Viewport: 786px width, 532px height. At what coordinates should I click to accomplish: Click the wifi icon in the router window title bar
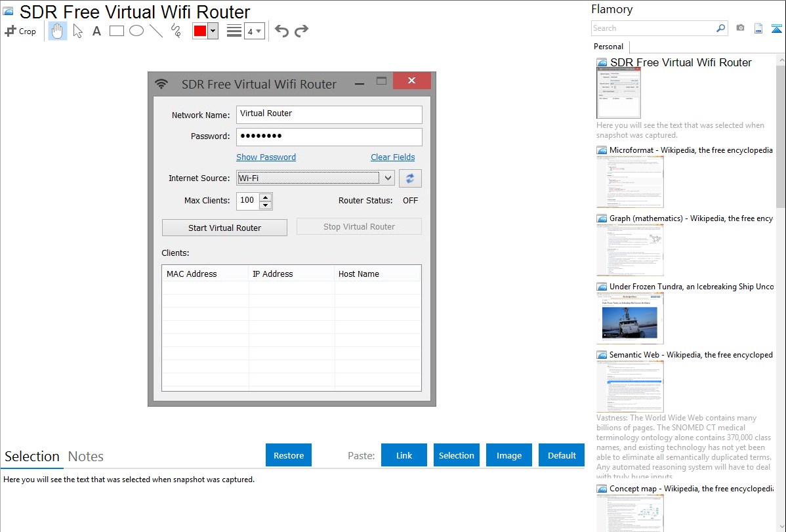click(161, 84)
